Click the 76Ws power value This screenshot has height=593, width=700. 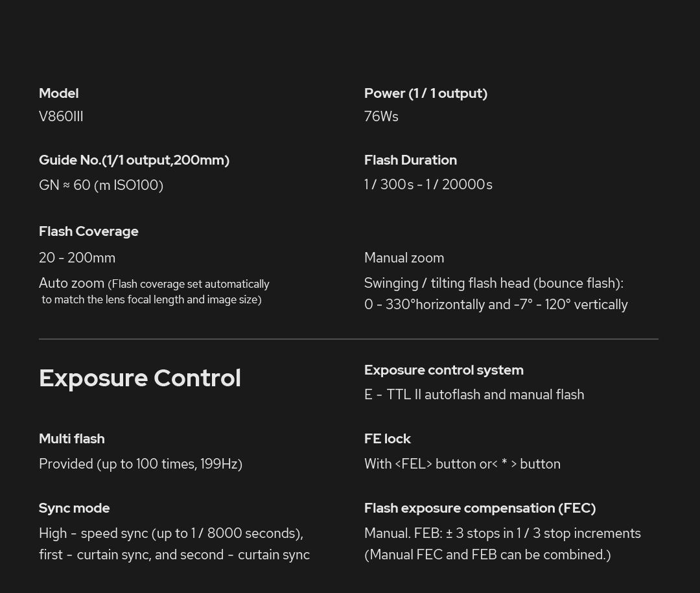(381, 117)
